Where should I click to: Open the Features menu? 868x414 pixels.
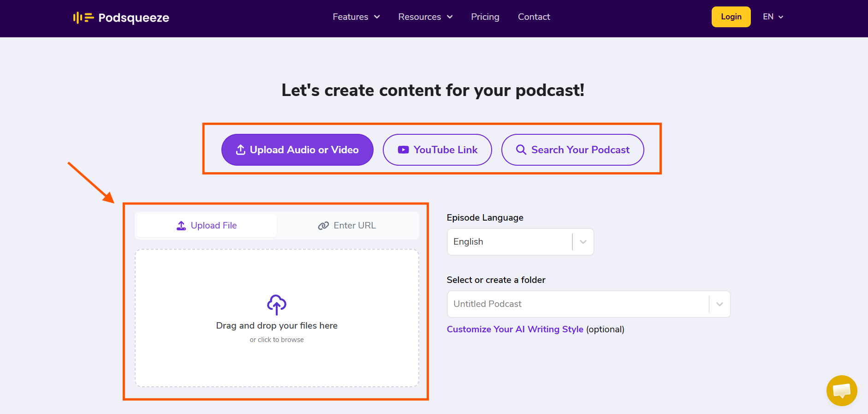tap(356, 17)
